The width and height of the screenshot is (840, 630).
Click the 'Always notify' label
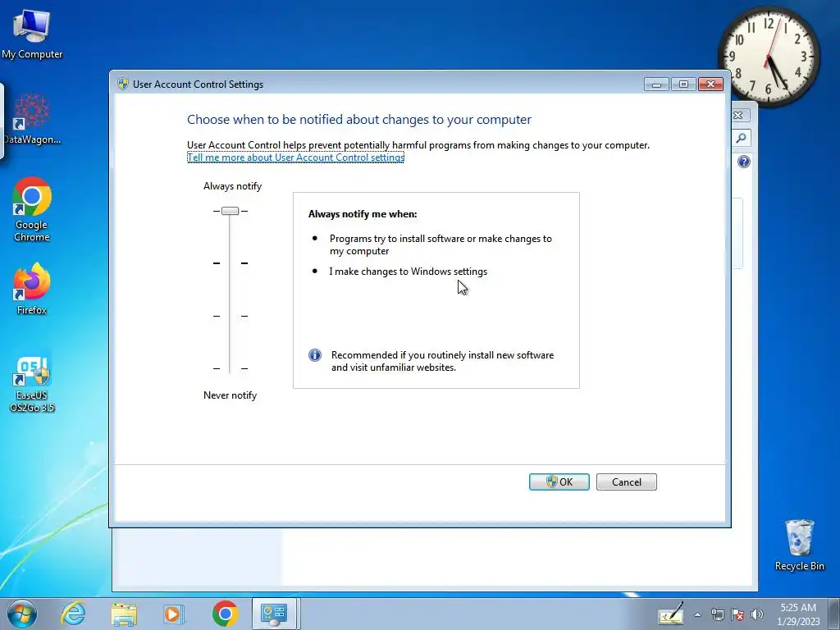tap(232, 186)
